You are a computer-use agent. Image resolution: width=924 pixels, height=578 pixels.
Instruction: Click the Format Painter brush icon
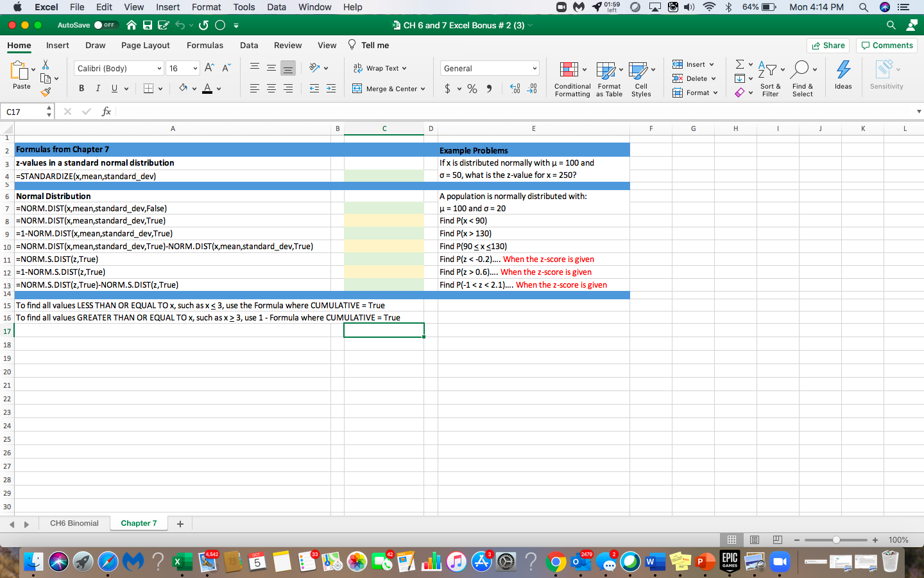46,92
